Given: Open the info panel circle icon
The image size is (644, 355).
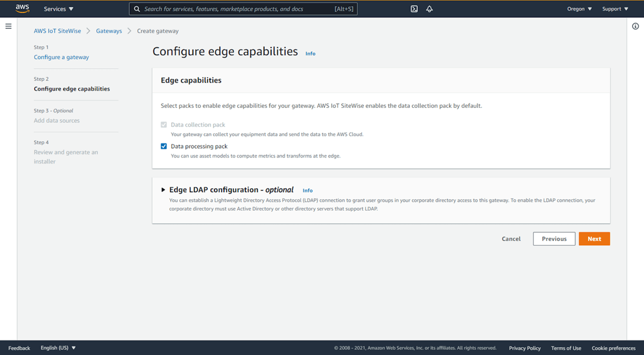Looking at the screenshot, I should pyautogui.click(x=636, y=26).
